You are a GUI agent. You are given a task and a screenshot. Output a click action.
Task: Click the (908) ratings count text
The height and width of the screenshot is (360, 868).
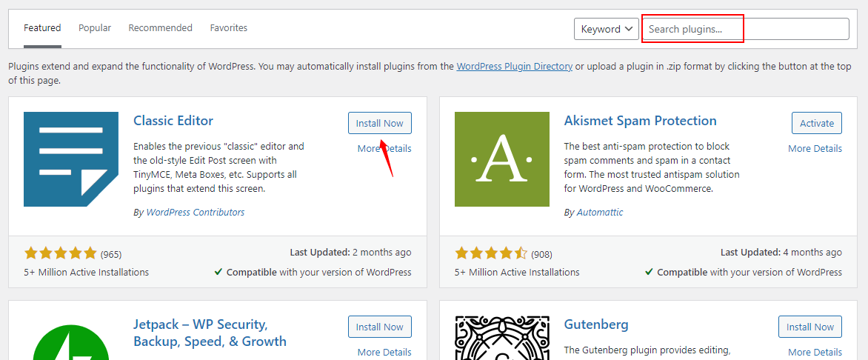pyautogui.click(x=541, y=255)
